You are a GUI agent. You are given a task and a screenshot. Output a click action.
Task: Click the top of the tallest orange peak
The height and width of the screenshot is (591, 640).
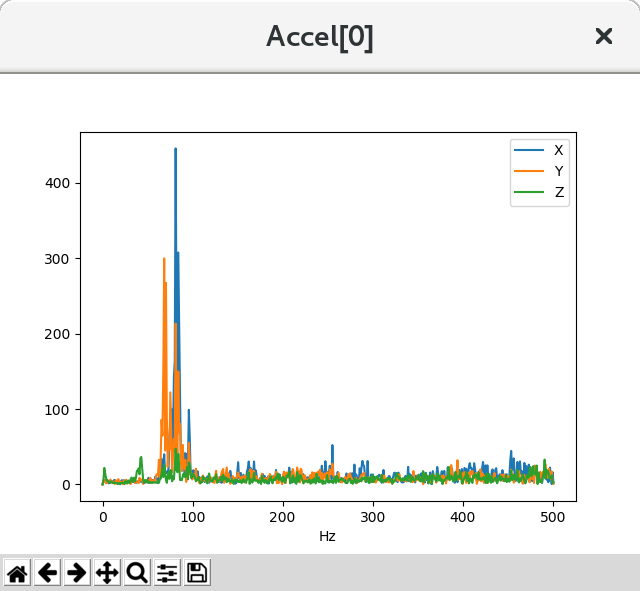[x=164, y=258]
